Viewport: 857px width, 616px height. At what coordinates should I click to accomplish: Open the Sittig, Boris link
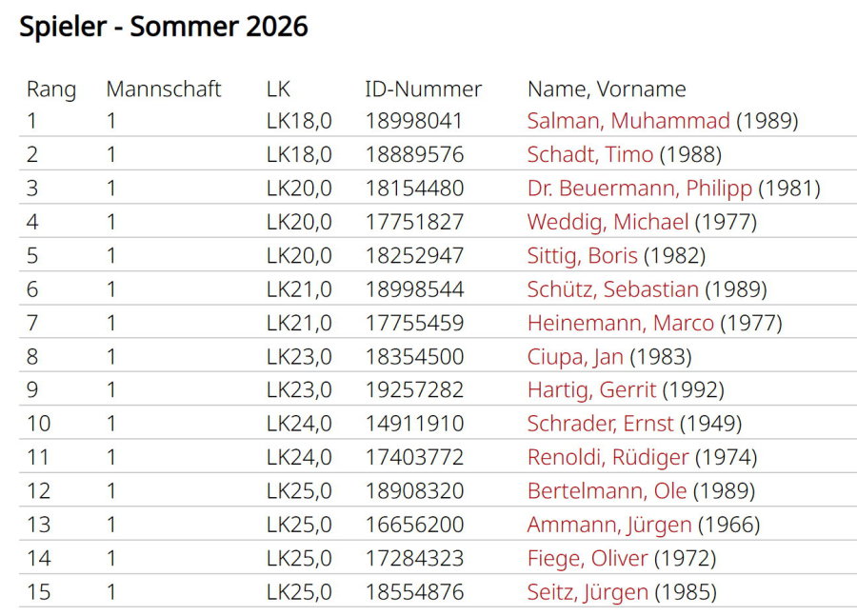[x=582, y=255]
